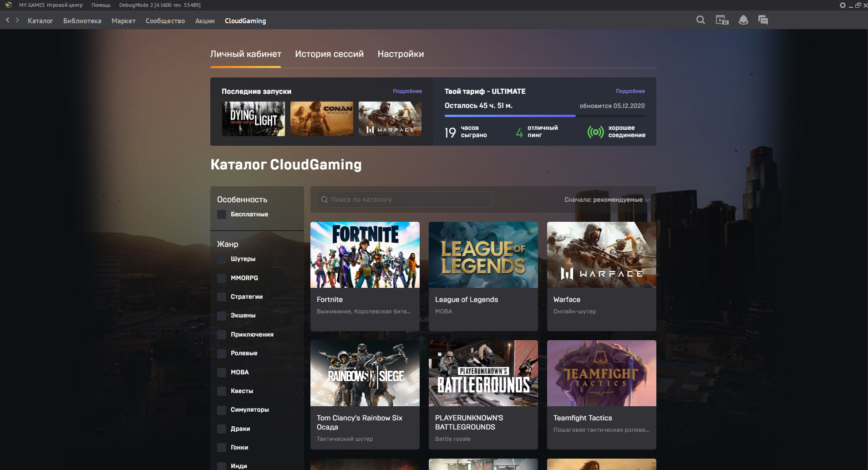Viewport: 868px width, 470px height.
Task: Check the Экшены genre filter
Action: click(x=222, y=316)
